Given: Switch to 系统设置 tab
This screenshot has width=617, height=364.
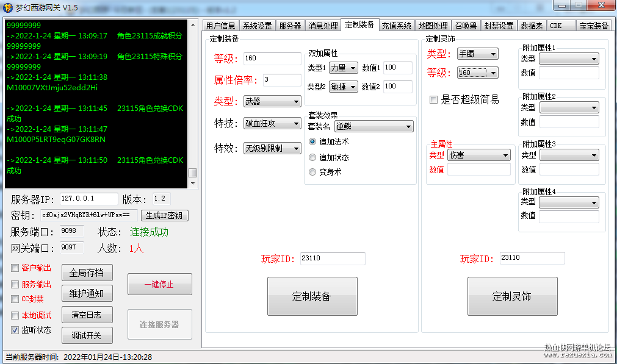Looking at the screenshot, I should click(x=258, y=26).
